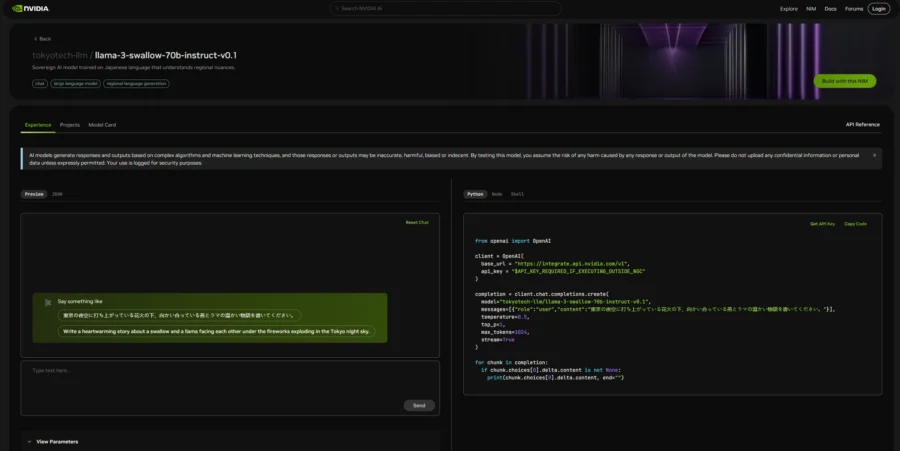
Task: Click the Type text here input box
Action: pos(230,388)
